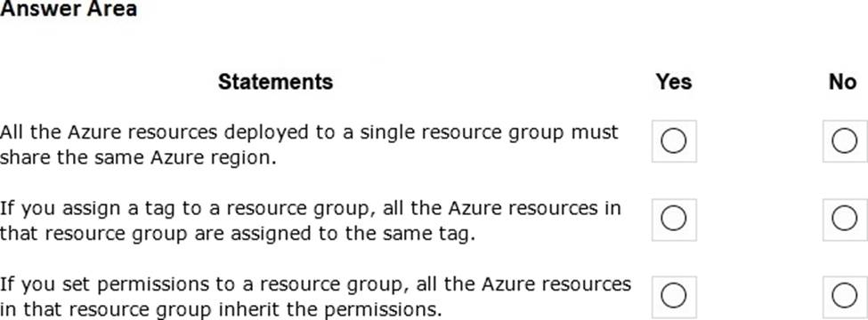Click the text 'share the same Azure region.'
This screenshot has width=868, height=320.
[x=138, y=158]
